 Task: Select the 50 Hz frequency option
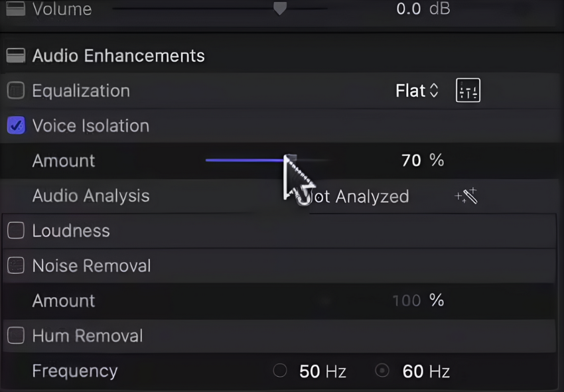click(280, 371)
